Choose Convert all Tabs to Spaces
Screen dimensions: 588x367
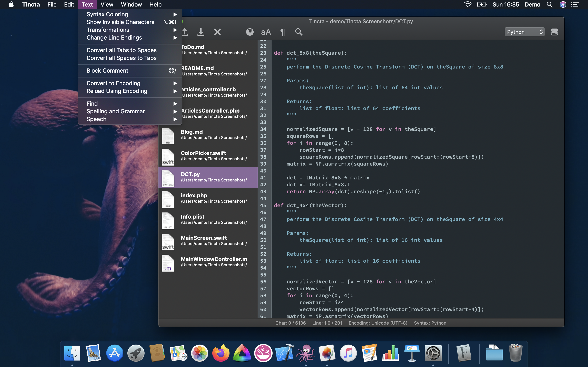pyautogui.click(x=121, y=50)
